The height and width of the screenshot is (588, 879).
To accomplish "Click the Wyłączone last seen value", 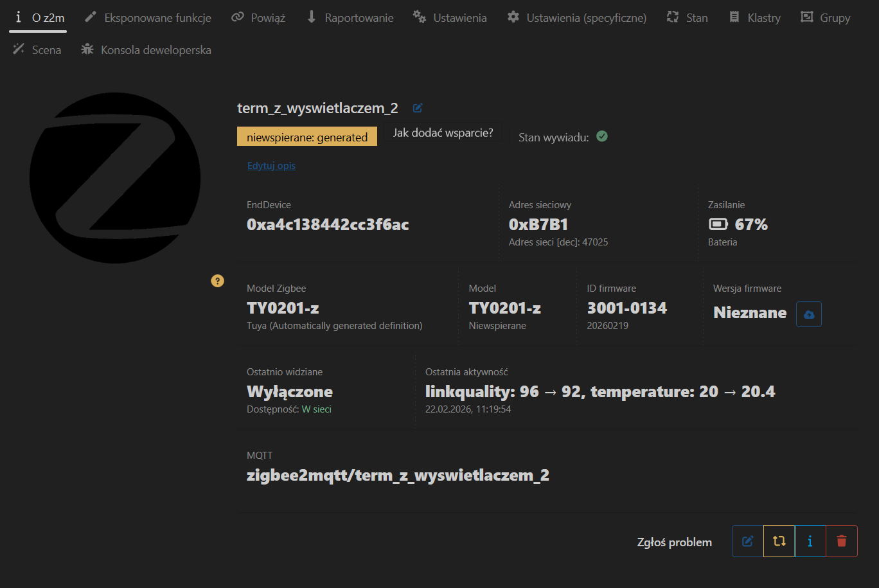I will point(290,391).
